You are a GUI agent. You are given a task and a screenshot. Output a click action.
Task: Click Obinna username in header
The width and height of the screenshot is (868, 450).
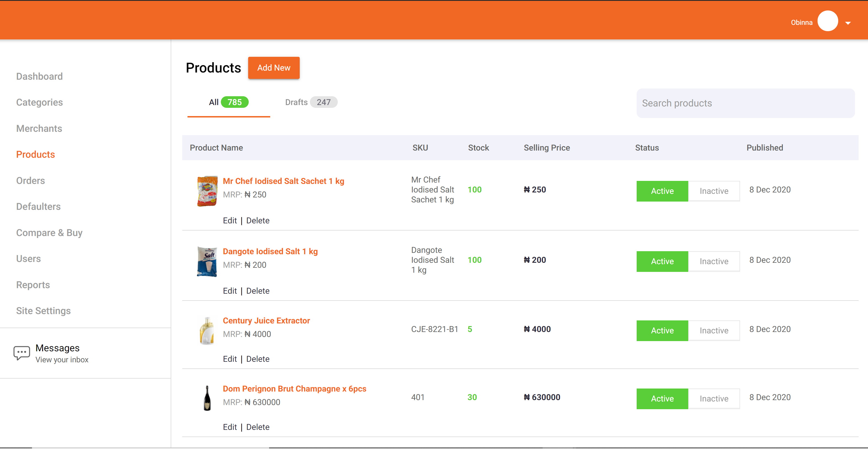(802, 23)
